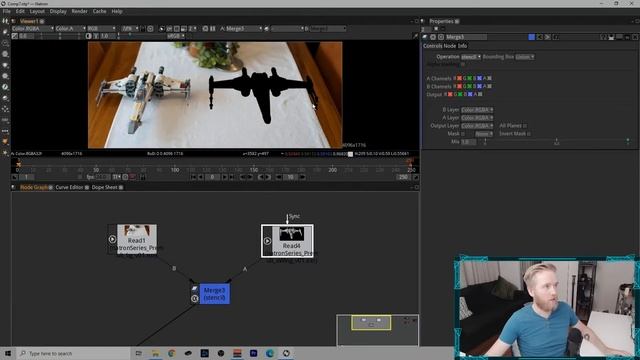Viewport: 640px width, 360px height.
Task: Open the viewer A input Merge3 dropdown
Action: (x=243, y=29)
